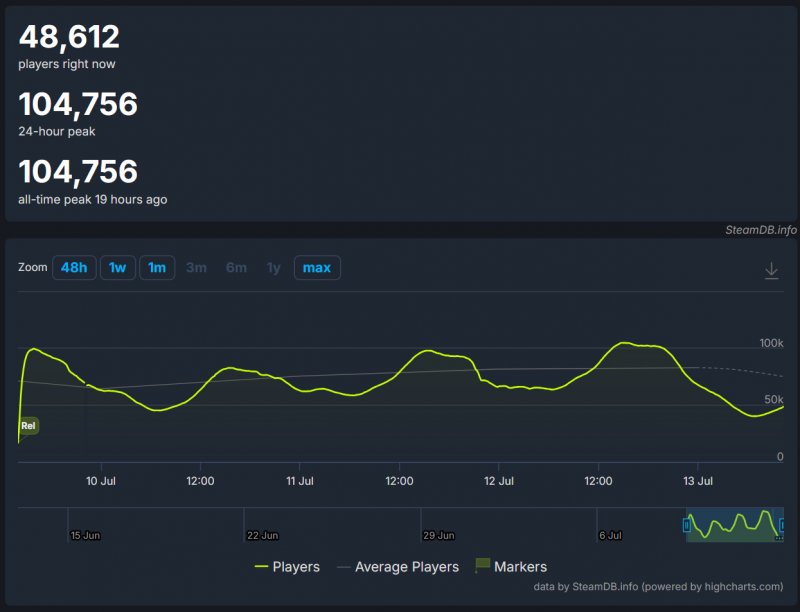800x612 pixels.
Task: Switch chart zoom to 1m
Action: pyautogui.click(x=157, y=268)
